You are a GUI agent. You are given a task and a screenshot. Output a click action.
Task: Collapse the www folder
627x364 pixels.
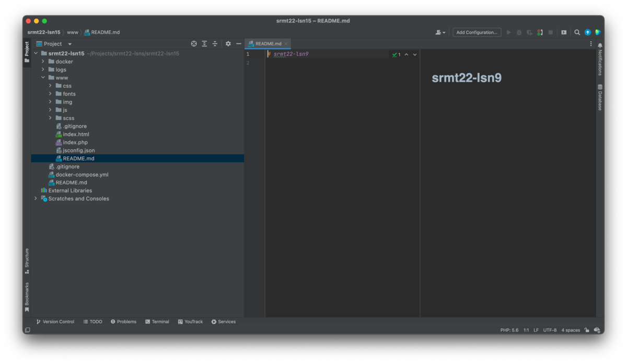point(43,78)
